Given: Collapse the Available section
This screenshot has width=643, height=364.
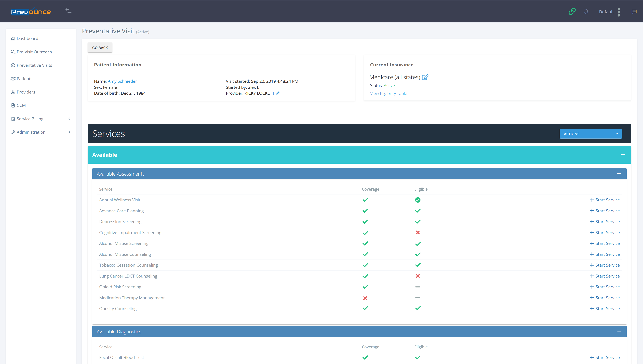Looking at the screenshot, I should [x=623, y=155].
